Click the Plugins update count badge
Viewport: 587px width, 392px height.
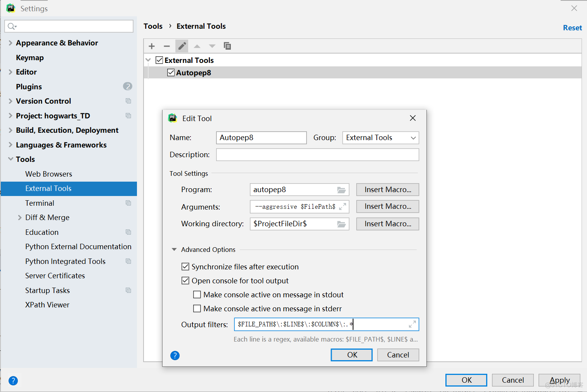[128, 87]
